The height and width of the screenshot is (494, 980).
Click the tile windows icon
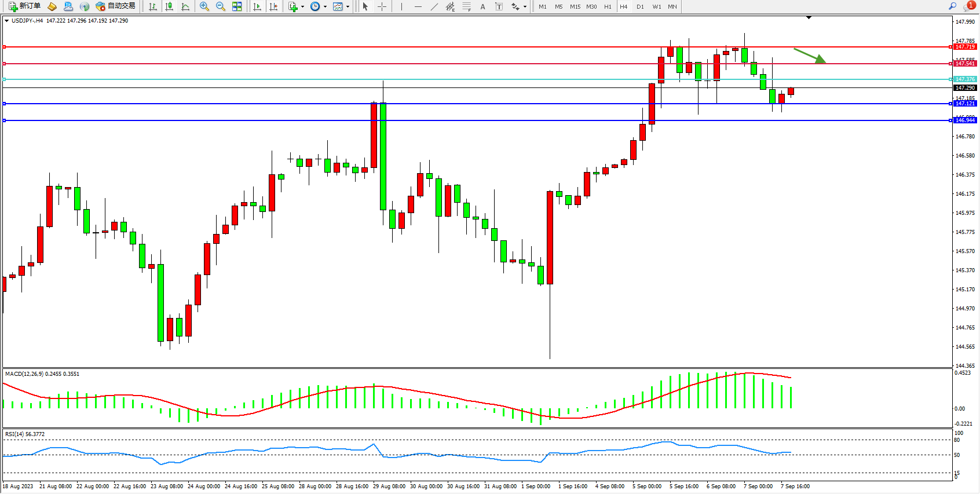coord(237,6)
